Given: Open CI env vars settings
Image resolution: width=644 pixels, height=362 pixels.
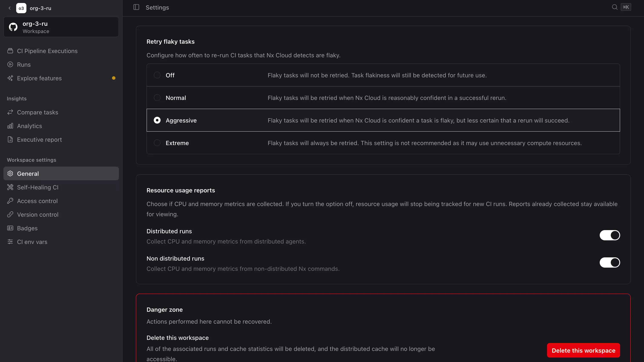Looking at the screenshot, I should click(x=61, y=242).
